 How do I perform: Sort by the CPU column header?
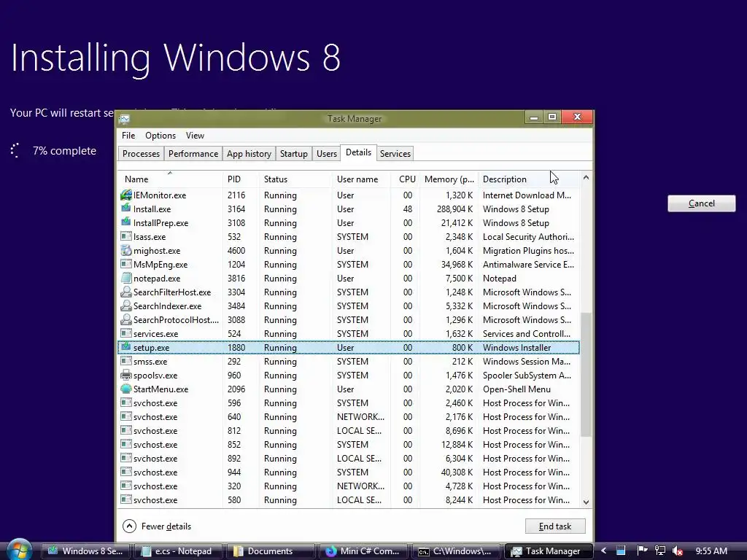[x=406, y=179]
